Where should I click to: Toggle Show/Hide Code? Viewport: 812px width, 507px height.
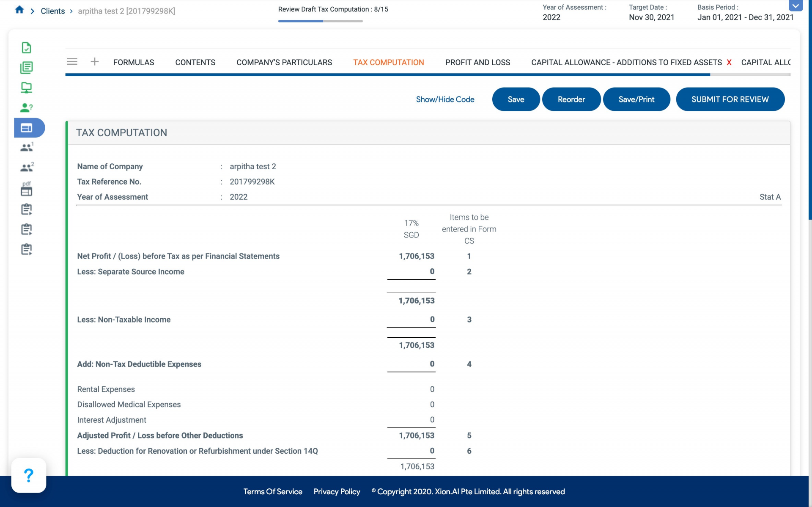point(445,99)
